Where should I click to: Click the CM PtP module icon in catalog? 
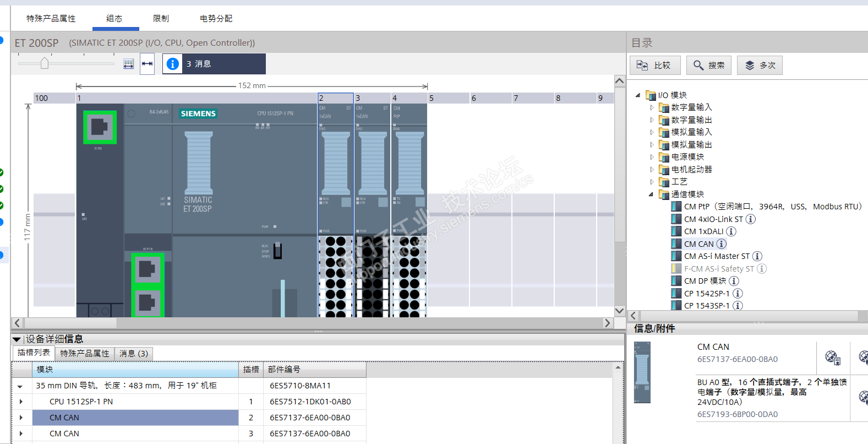pos(676,207)
